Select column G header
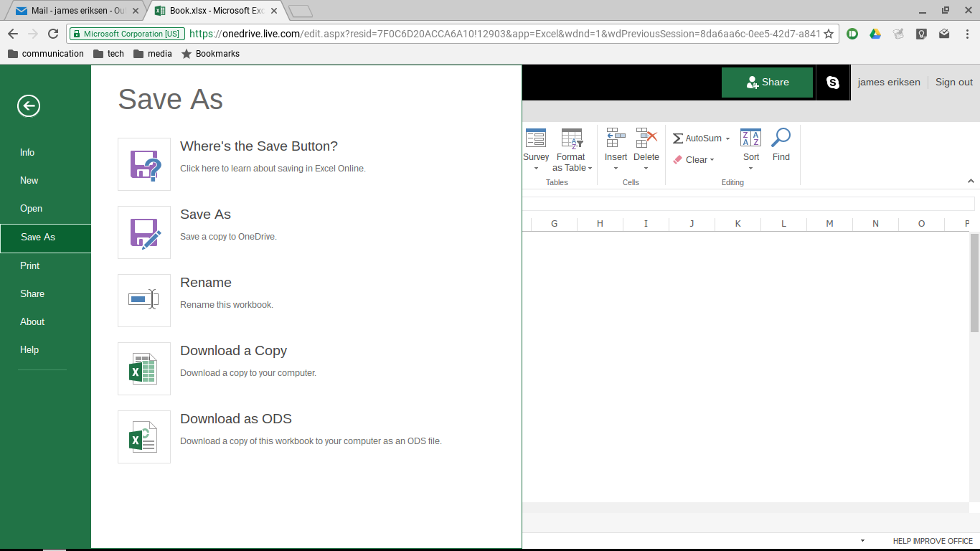 click(554, 224)
